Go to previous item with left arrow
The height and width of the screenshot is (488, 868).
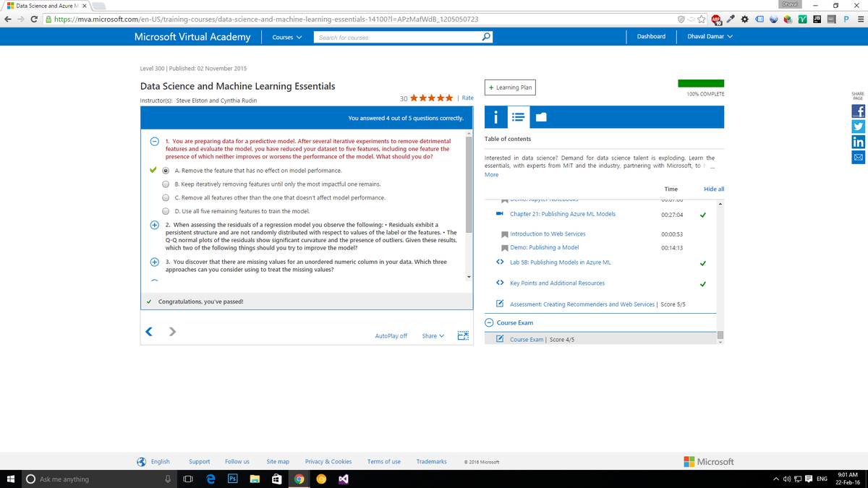tap(149, 333)
